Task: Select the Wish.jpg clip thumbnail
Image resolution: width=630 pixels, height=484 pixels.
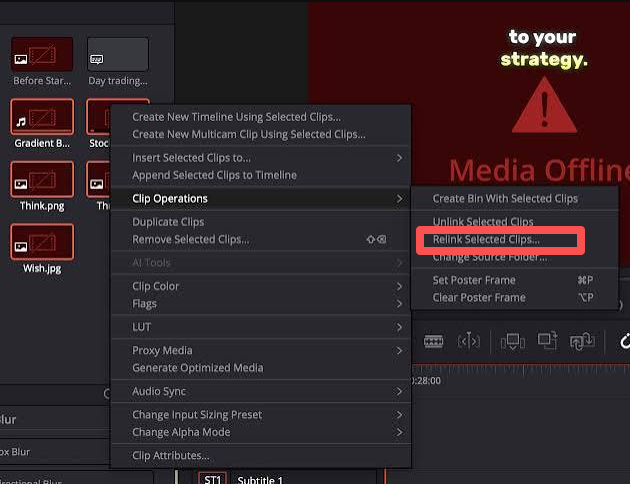Action: [x=42, y=242]
